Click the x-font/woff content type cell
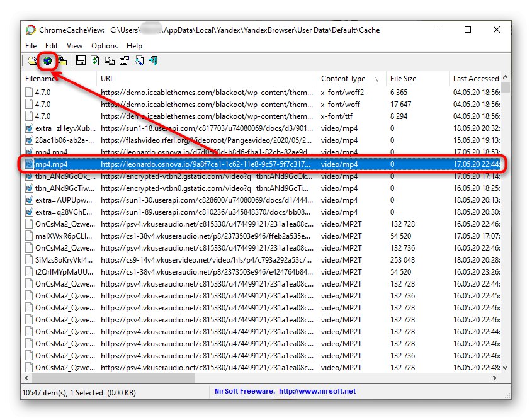 341,104
